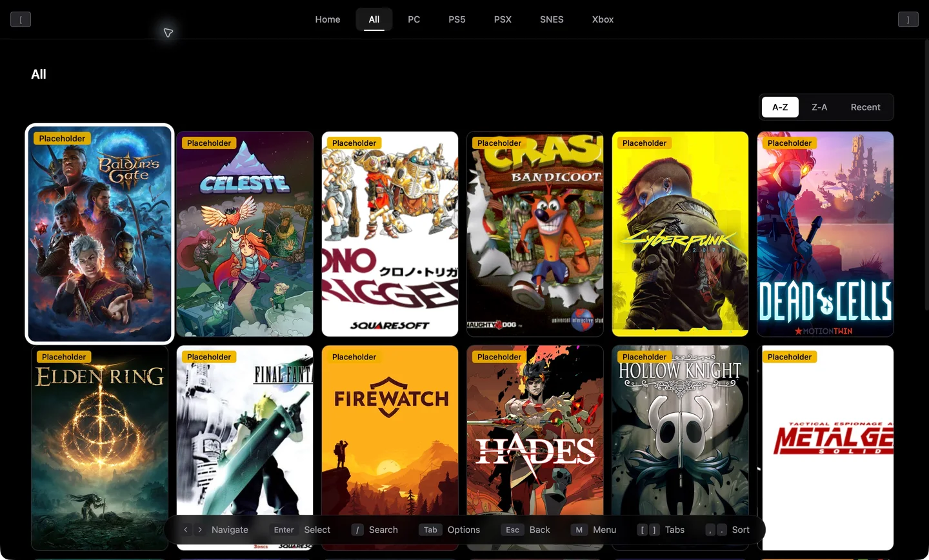929x560 pixels.
Task: Click the right bracket Tabs key hint
Action: [x=654, y=530]
